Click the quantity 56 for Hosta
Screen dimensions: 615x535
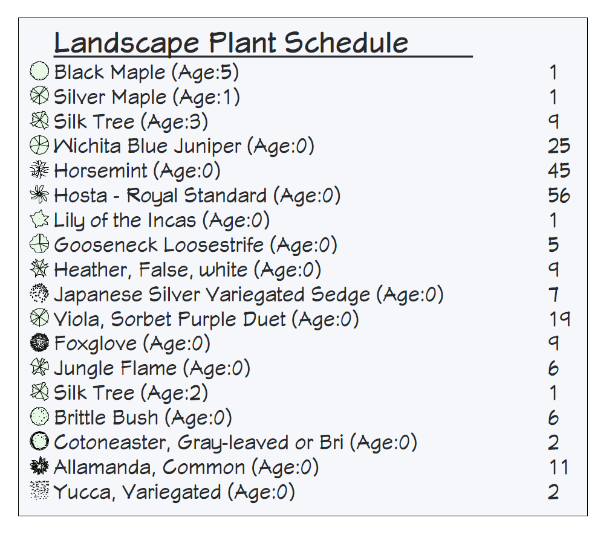point(558,196)
